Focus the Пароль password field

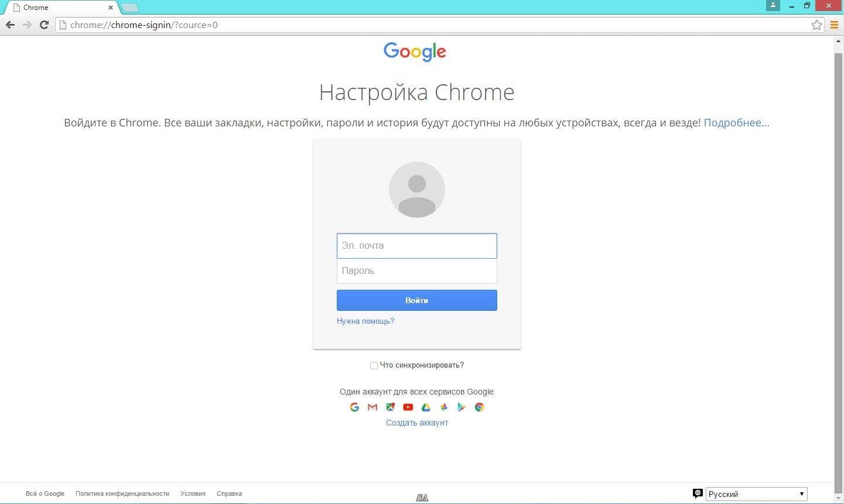click(417, 271)
